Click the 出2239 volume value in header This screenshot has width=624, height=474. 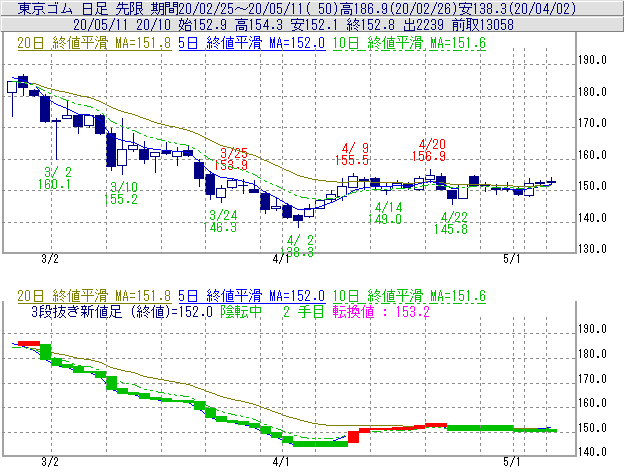(423, 25)
